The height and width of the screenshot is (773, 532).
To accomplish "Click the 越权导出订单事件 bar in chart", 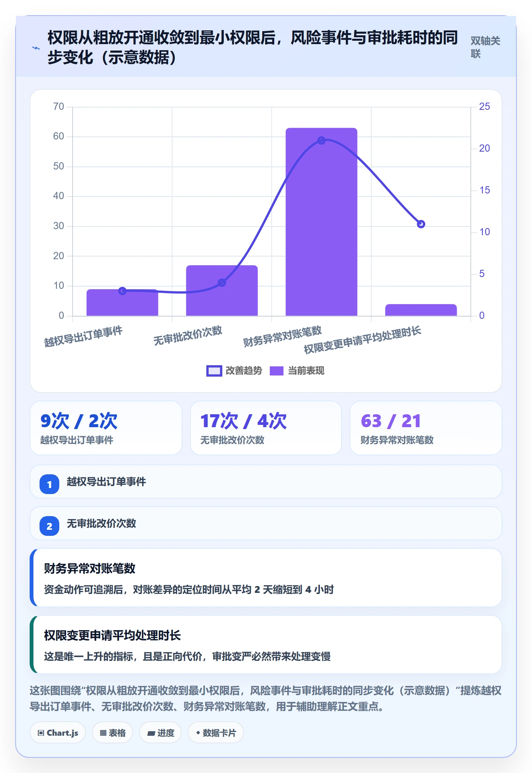I will pyautogui.click(x=122, y=303).
